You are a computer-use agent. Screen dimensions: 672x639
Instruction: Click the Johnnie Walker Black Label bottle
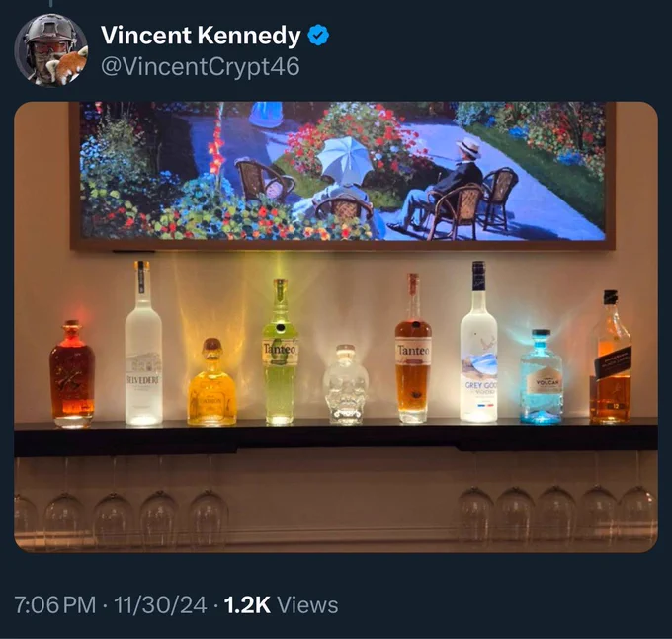point(611,357)
